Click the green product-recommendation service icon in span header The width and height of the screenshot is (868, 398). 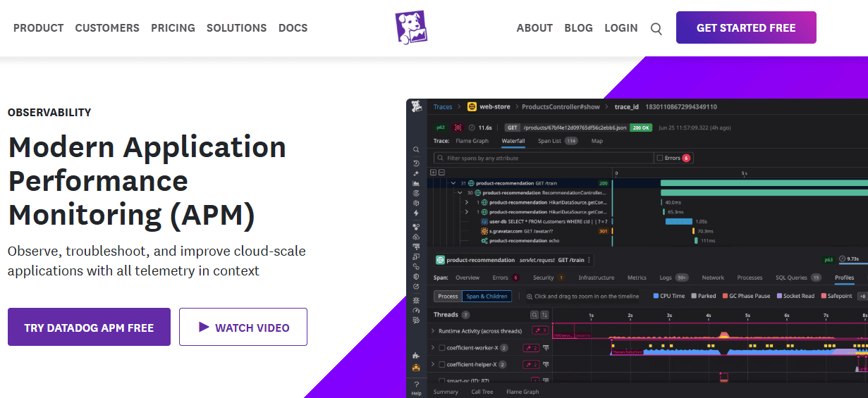440,260
